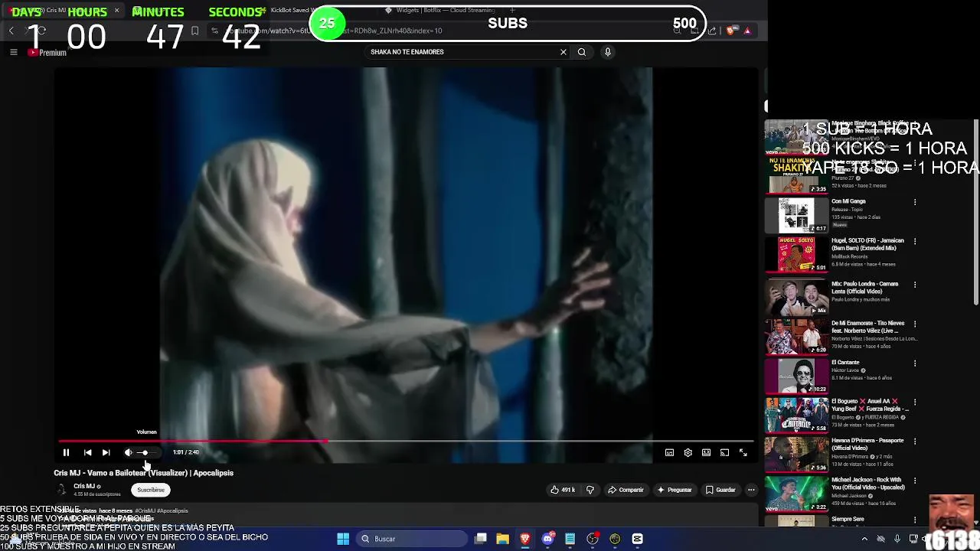Open the Windows Start menu

[343, 539]
